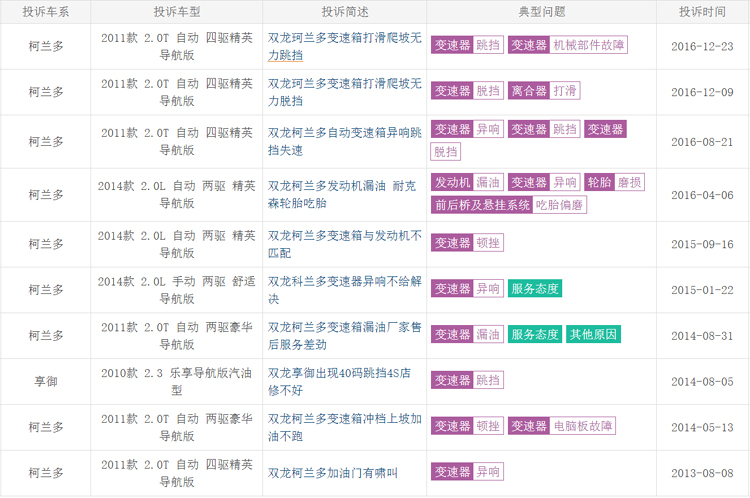Open complaint link ending in 无力跳挡

point(344,46)
